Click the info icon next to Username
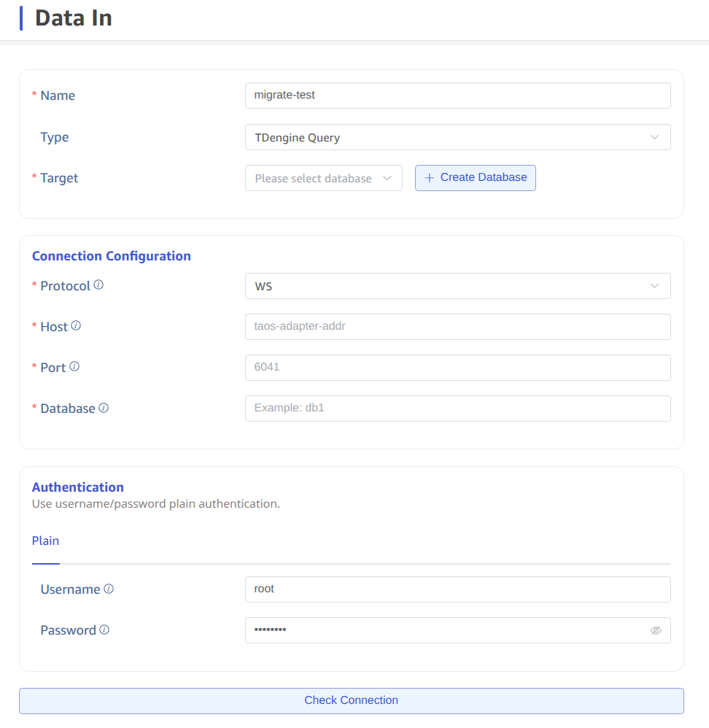Viewport: 709px width, 728px height. coord(109,589)
